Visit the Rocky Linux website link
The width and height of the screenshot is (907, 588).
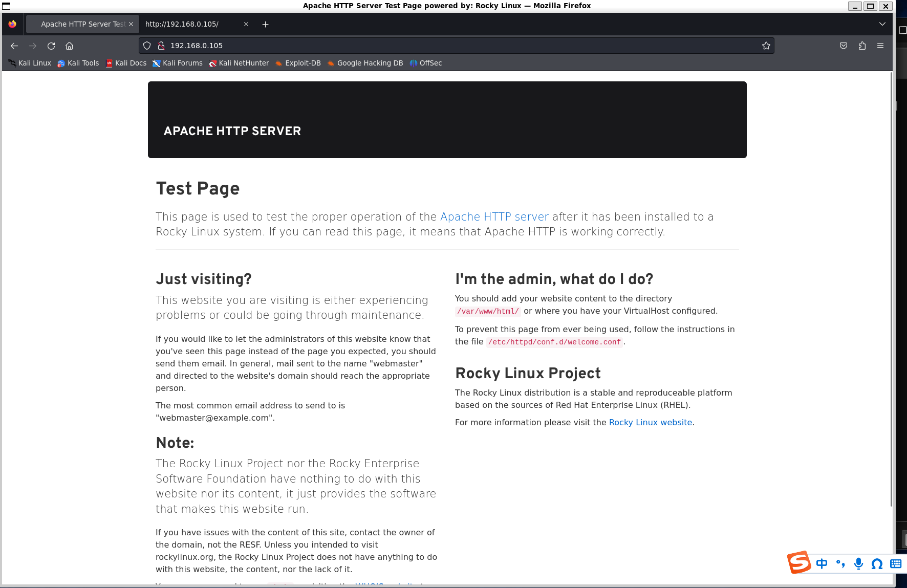click(x=651, y=422)
